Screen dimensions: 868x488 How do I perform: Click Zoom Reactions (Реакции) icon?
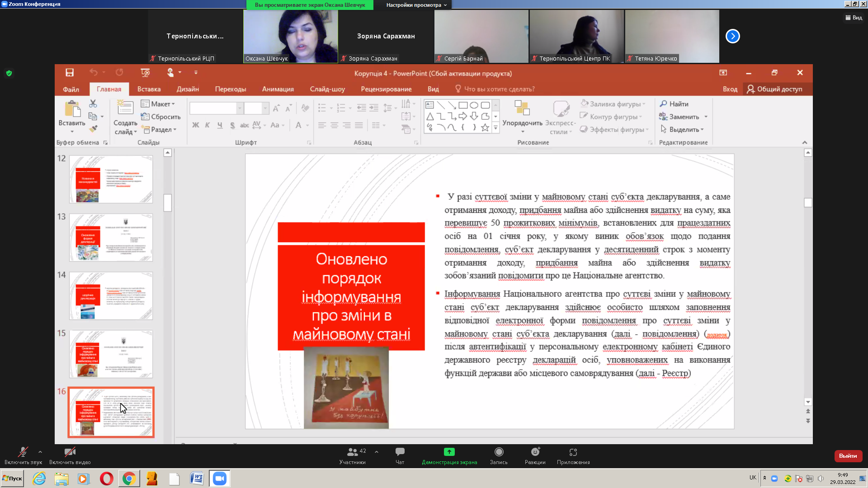[535, 455]
